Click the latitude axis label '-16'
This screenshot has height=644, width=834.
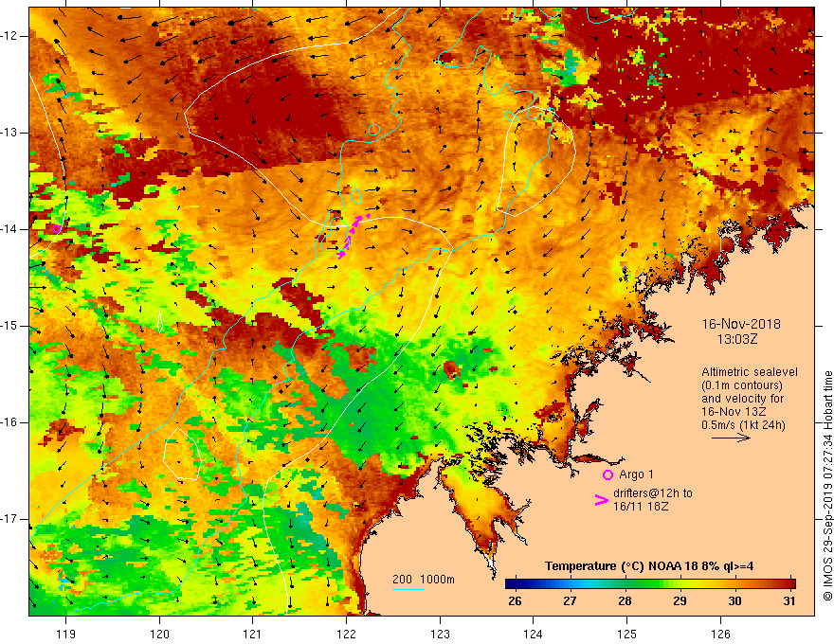pyautogui.click(x=9, y=423)
